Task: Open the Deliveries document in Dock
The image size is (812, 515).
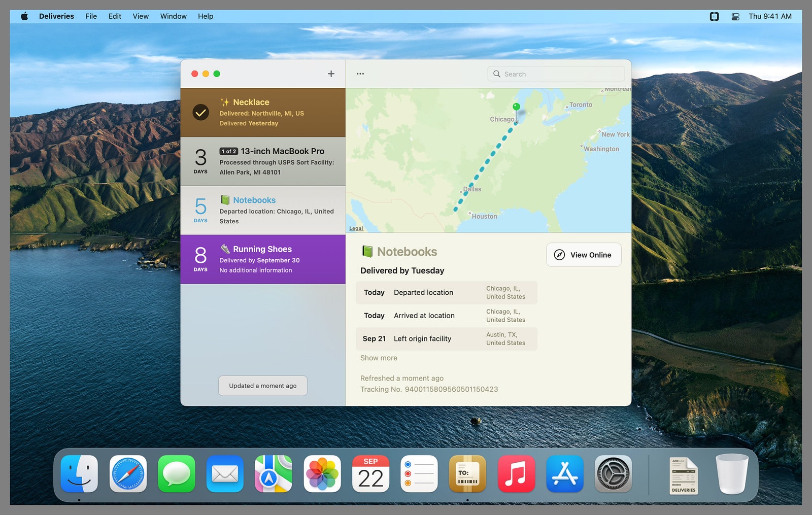Action: (x=684, y=475)
